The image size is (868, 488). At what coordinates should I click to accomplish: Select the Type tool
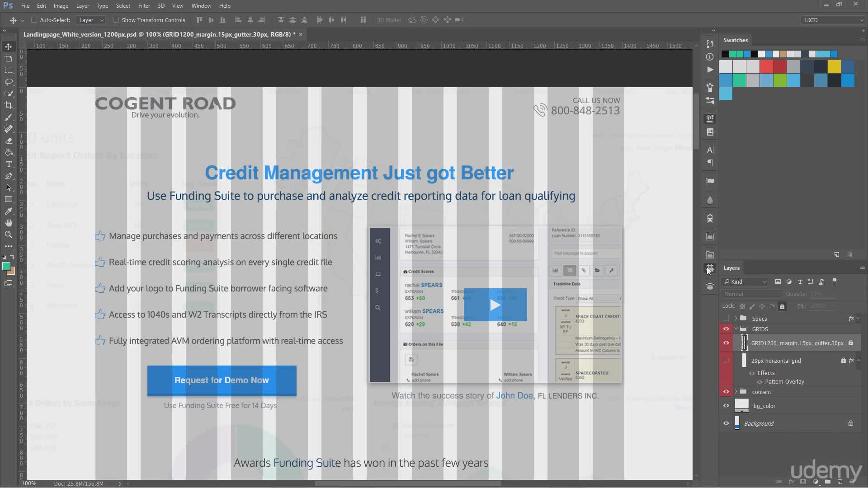click(x=9, y=164)
